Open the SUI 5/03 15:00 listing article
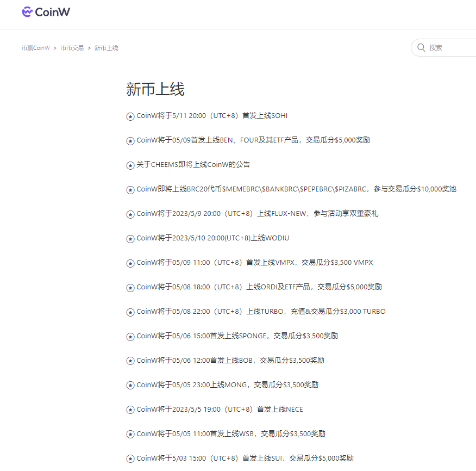476x471 pixels. (x=245, y=458)
